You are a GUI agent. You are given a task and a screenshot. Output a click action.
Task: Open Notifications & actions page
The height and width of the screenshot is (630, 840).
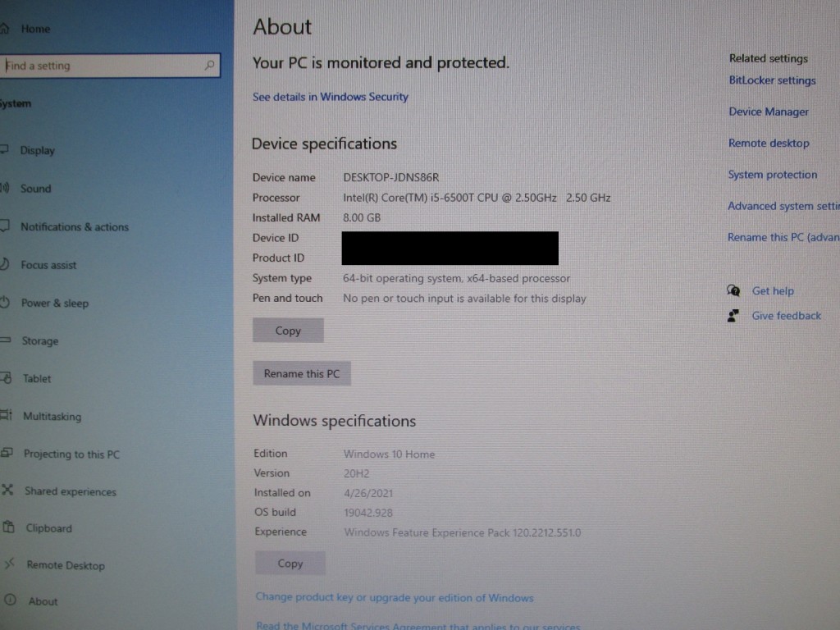(75, 226)
